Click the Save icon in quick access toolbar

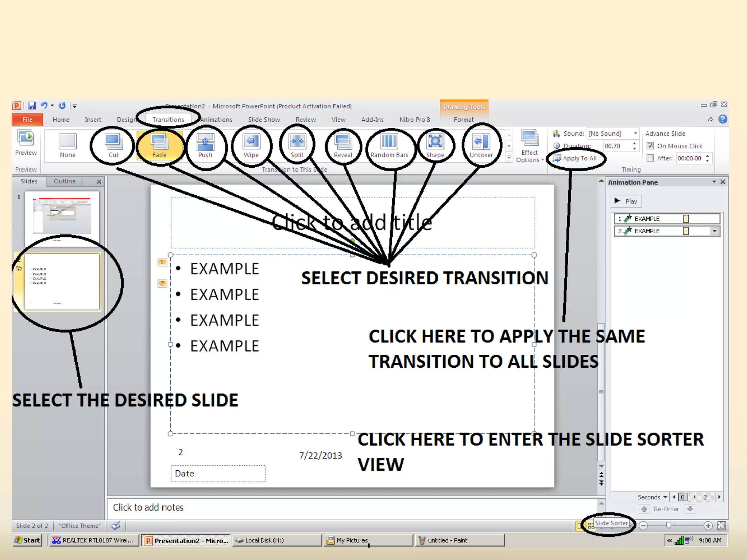click(32, 106)
